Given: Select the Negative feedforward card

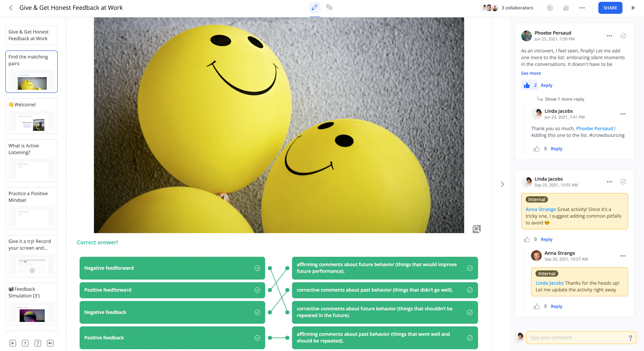Looking at the screenshot, I should 172,268.
